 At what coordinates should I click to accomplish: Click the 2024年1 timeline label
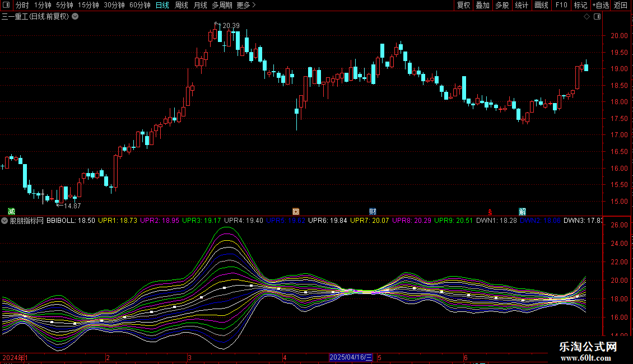(15, 357)
